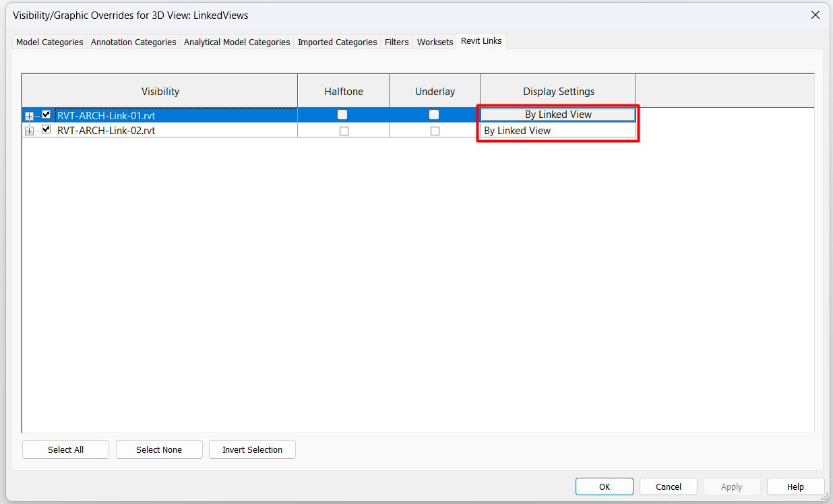The image size is (833, 504).
Task: Click the Underlay column header
Action: 435,91
